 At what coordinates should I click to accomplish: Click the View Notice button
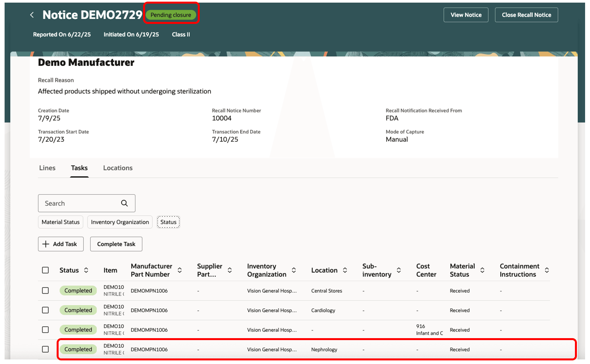click(x=466, y=15)
